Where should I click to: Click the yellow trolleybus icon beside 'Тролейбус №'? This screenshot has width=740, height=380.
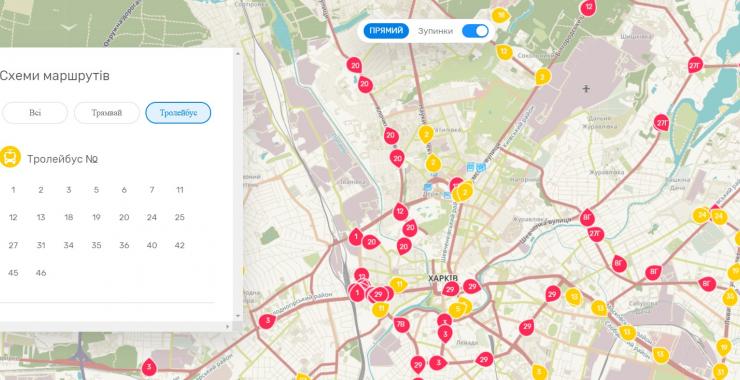[9, 157]
